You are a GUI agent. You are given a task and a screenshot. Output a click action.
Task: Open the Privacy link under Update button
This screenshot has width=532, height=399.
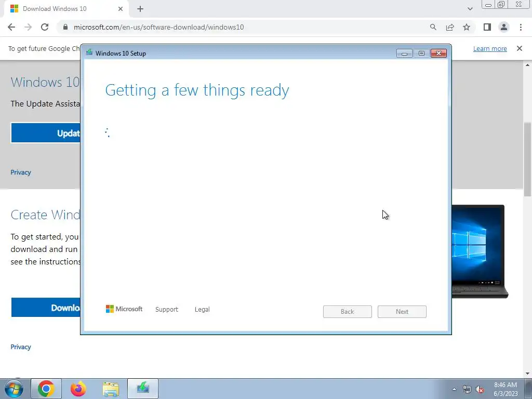[x=21, y=172]
